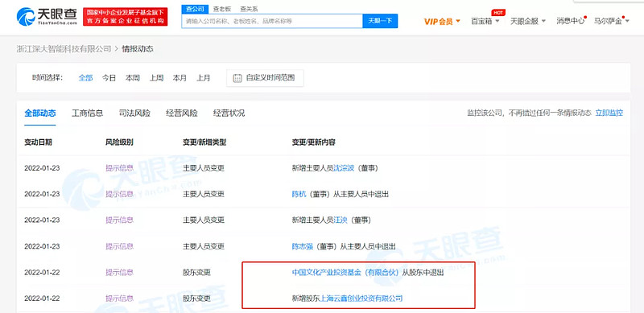Click 提示信息 in the 汪泱 row
Screen dimensions: 644x313
(119, 220)
